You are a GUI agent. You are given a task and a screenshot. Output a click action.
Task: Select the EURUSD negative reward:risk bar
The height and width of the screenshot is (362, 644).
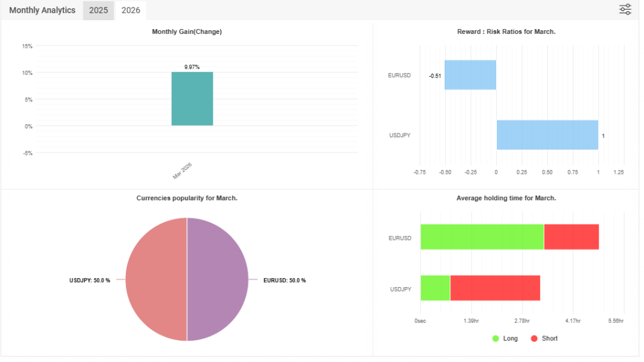470,75
